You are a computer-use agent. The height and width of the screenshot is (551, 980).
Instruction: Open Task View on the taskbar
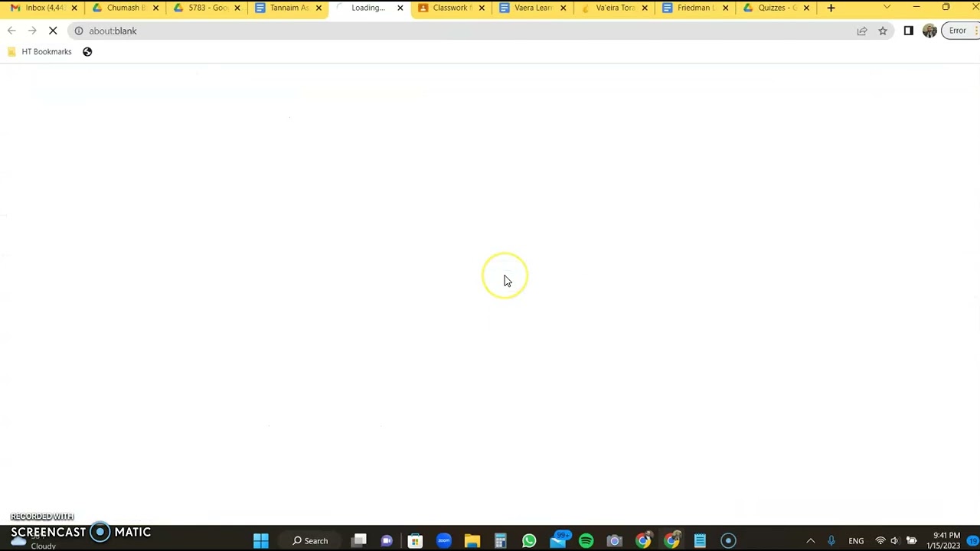point(359,541)
